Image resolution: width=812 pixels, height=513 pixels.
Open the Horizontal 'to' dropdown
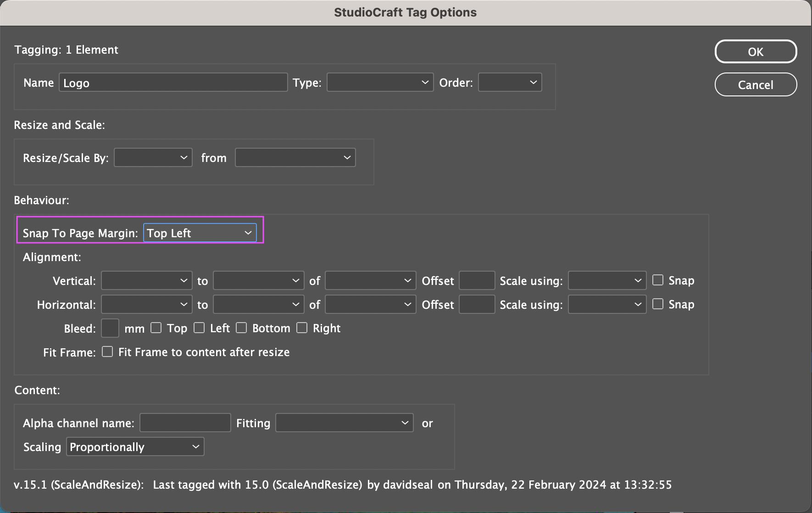[258, 305]
